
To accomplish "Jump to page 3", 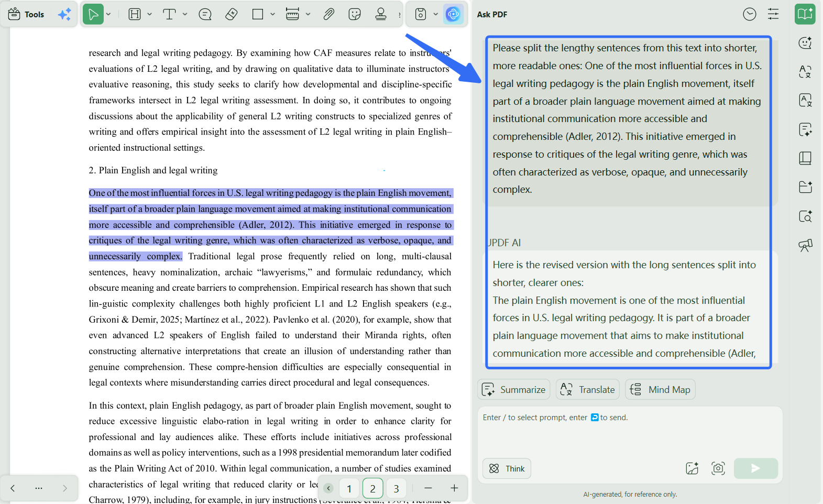I will point(396,488).
